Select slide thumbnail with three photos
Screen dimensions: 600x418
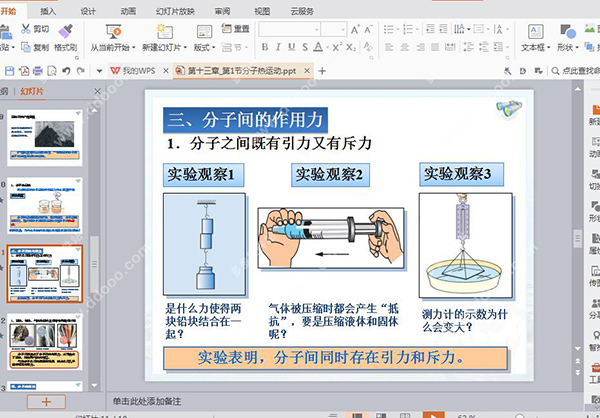pos(45,342)
